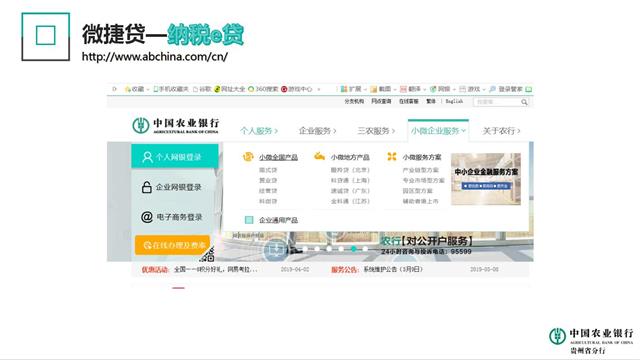Screen dimensions: 640x360
Task: Expand the 个人服务 menu
Action: pyautogui.click(x=259, y=131)
